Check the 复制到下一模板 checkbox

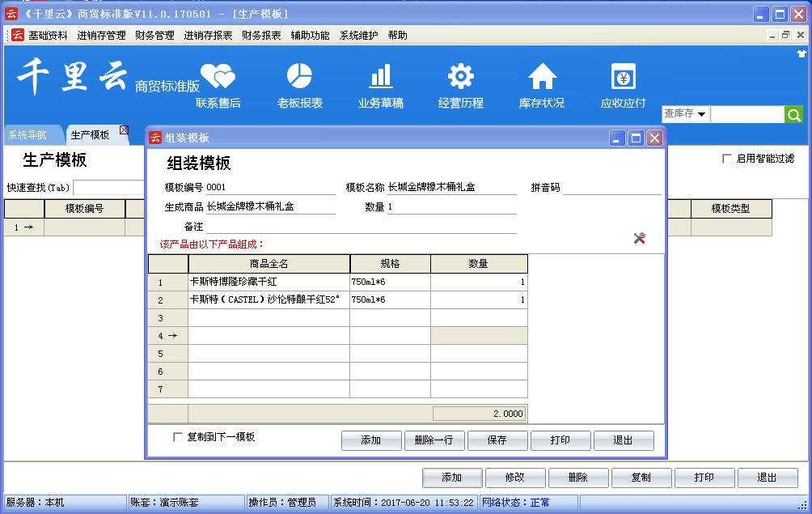click(x=178, y=437)
